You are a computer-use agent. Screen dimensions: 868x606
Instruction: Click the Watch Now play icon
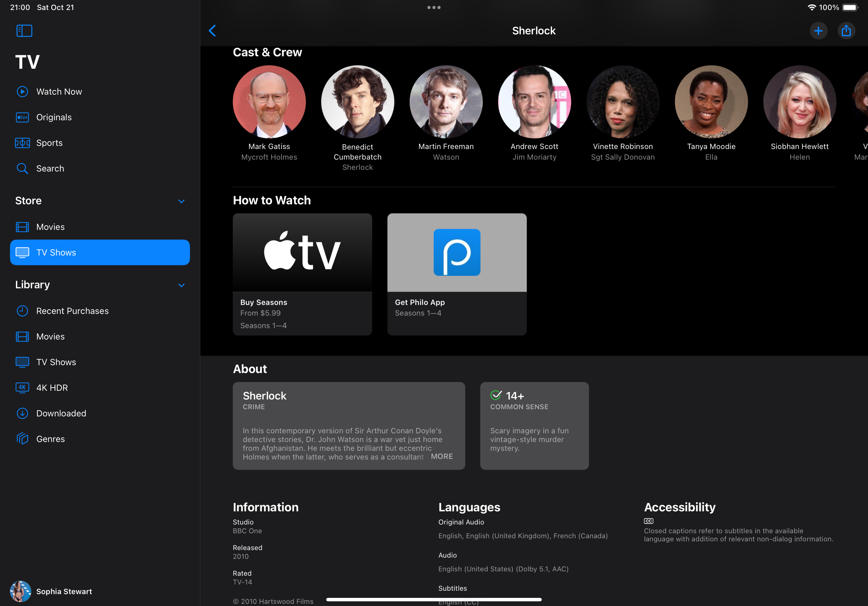22,92
